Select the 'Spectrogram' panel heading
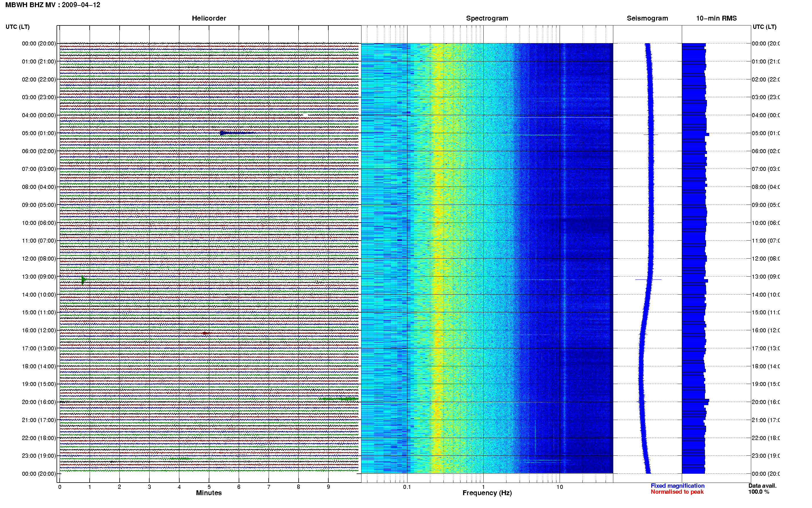The height and width of the screenshot is (508, 812). pos(487,18)
